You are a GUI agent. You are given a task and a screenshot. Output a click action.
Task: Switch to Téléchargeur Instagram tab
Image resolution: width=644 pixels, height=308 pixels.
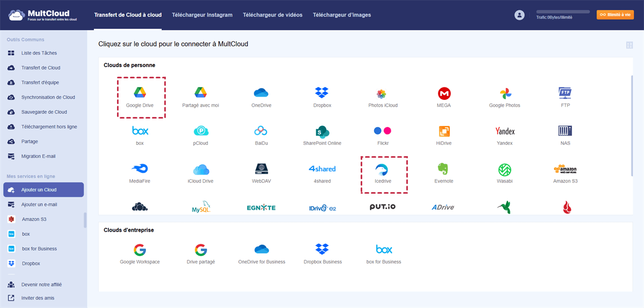(202, 15)
